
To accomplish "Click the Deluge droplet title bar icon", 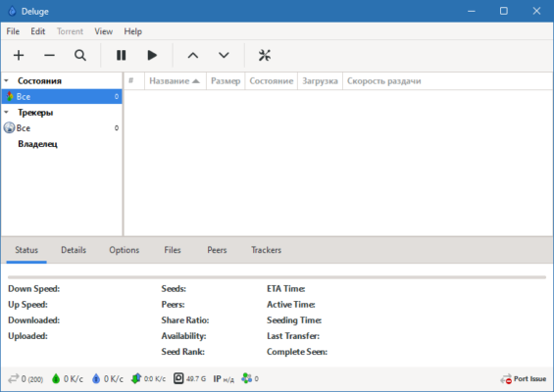I will [12, 12].
